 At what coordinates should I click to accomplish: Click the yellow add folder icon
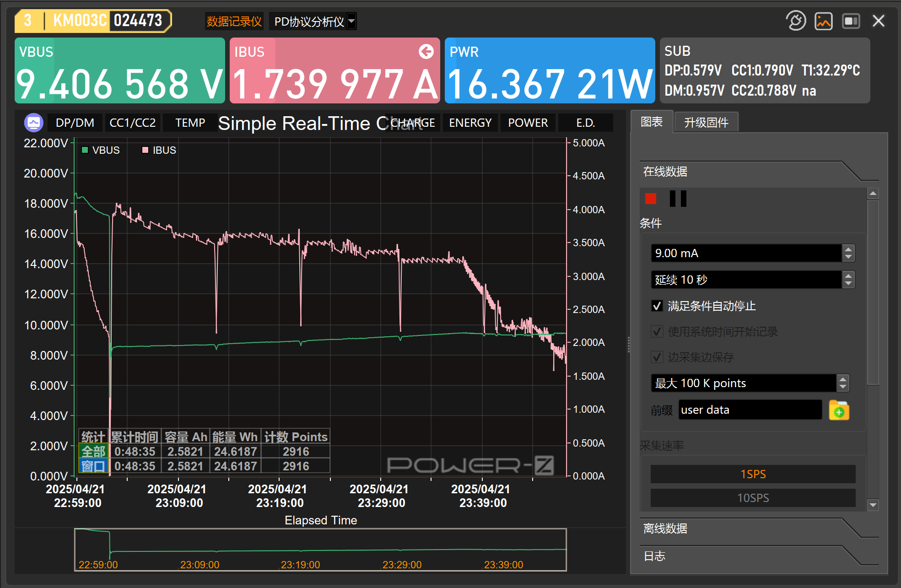pos(839,410)
